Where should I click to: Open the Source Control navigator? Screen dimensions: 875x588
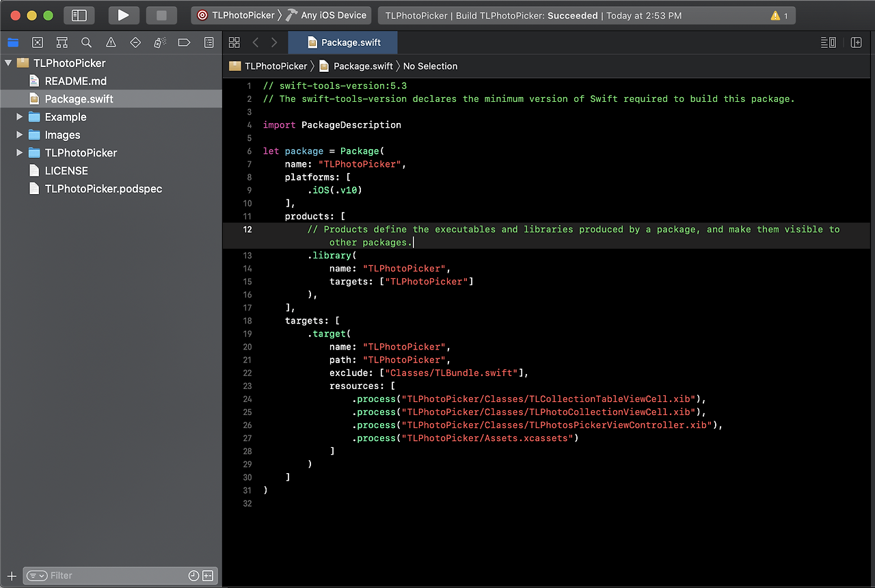click(38, 42)
